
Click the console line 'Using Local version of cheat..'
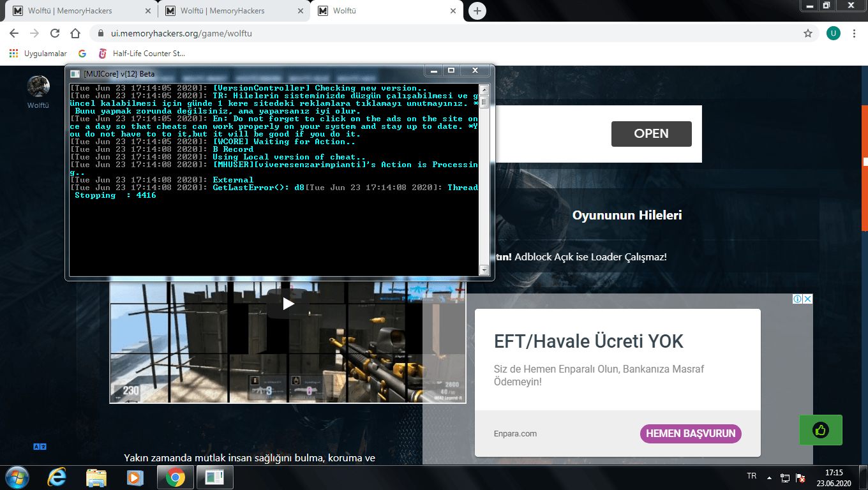click(x=289, y=157)
